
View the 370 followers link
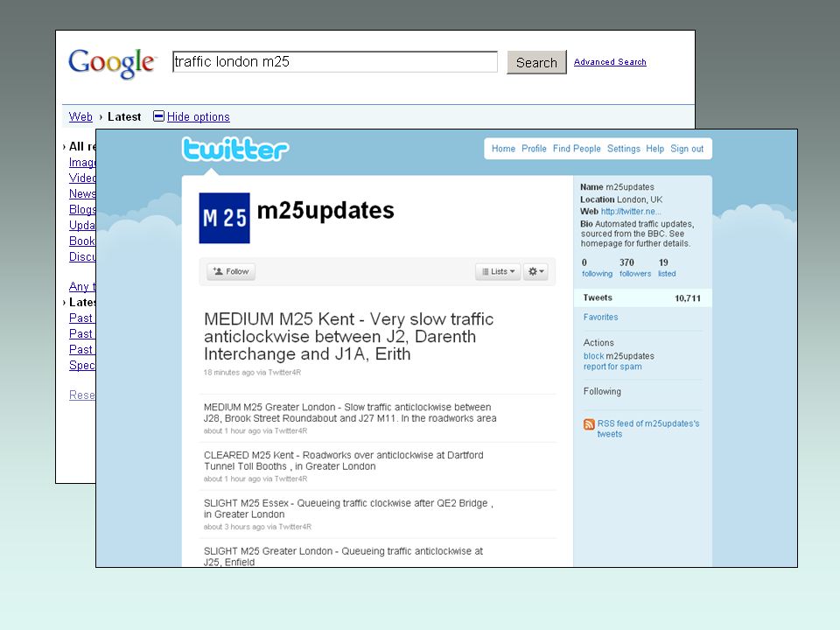click(x=635, y=268)
